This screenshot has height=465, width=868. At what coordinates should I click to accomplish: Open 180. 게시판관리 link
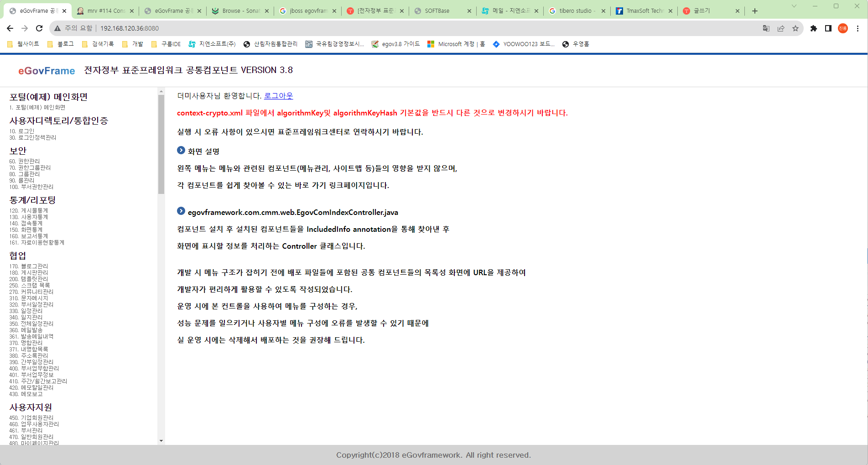pos(29,272)
